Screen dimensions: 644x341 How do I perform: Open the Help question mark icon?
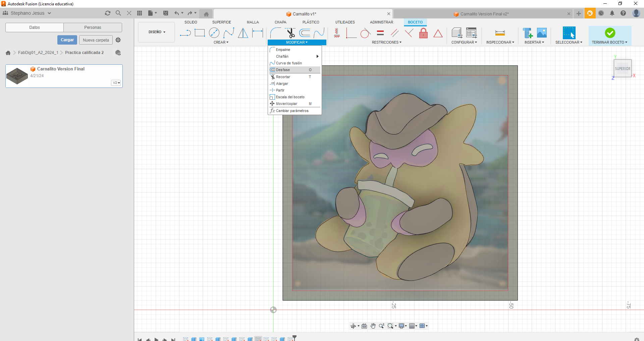[x=623, y=13]
